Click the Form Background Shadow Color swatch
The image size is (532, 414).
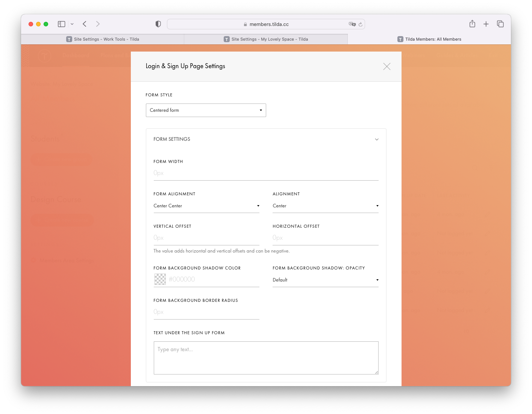coord(160,279)
